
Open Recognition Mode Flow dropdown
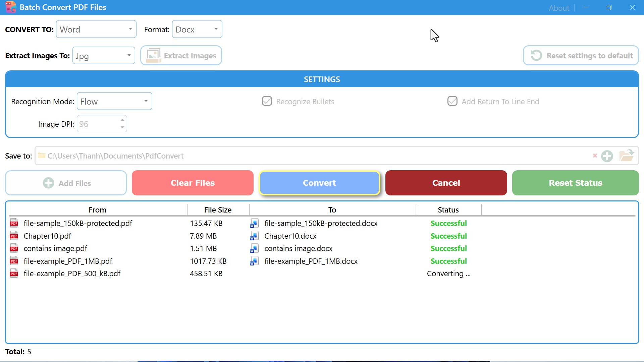114,101
